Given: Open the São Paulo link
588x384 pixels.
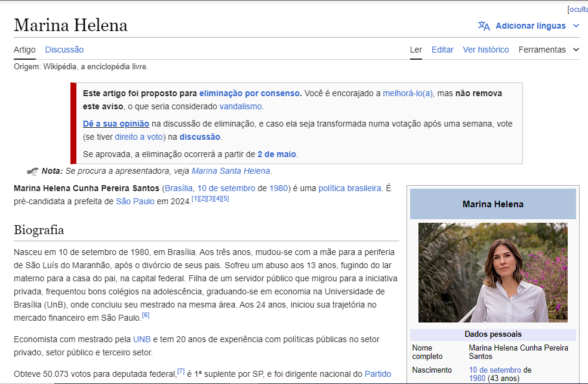Looking at the screenshot, I should pyautogui.click(x=135, y=201).
